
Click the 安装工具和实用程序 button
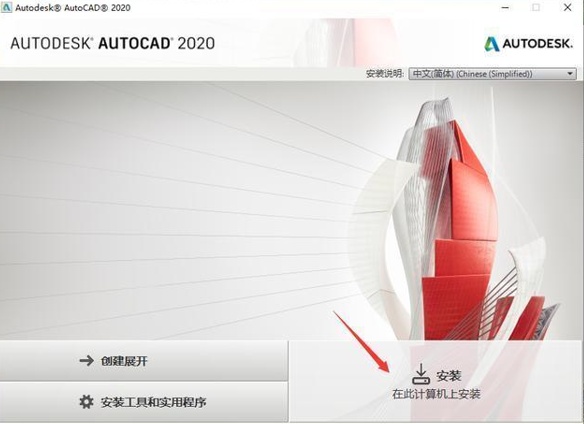click(144, 402)
